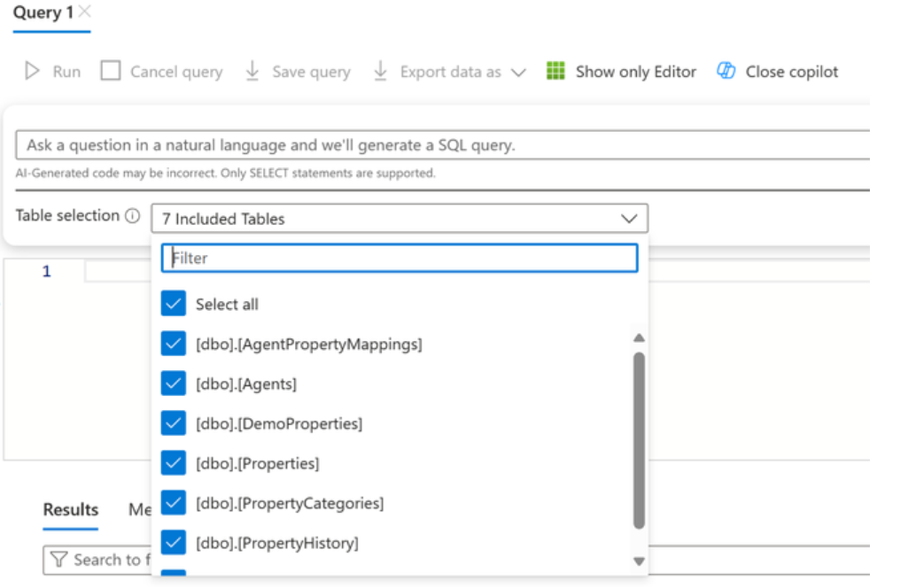Collapse the 7 Included Tables dropdown
900x588 pixels.
pyautogui.click(x=629, y=219)
